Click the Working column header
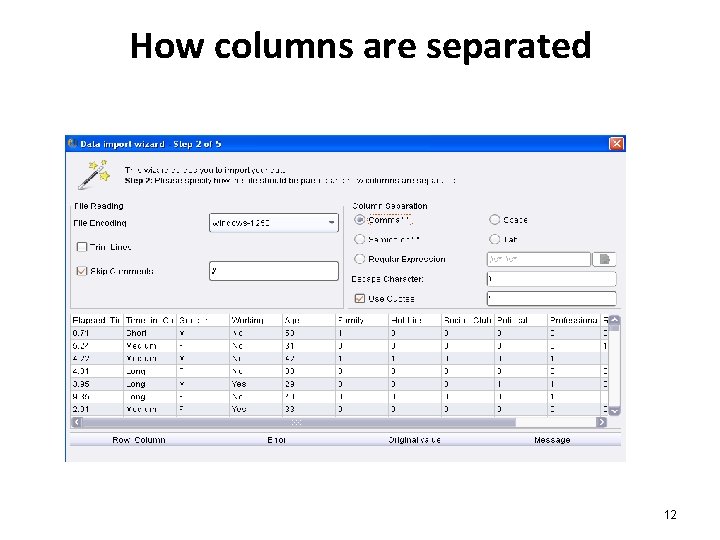This screenshot has height=540, width=720. [x=250, y=320]
